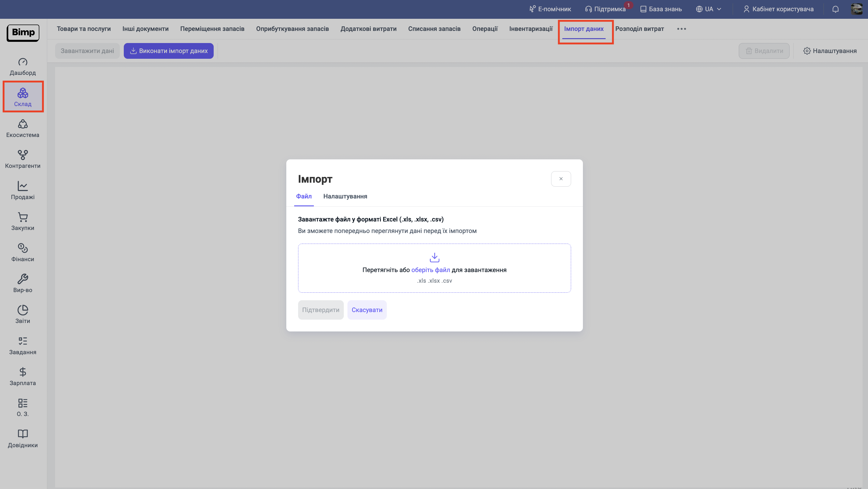This screenshot has width=868, height=489.
Task: Open the Екосистема section icon
Action: point(23,125)
